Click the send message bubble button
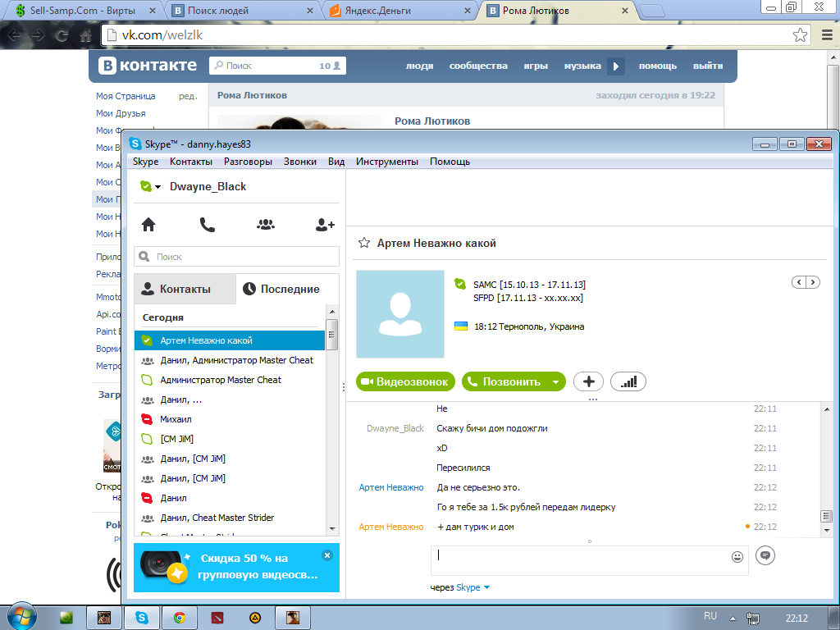The width and height of the screenshot is (840, 630). [x=765, y=555]
